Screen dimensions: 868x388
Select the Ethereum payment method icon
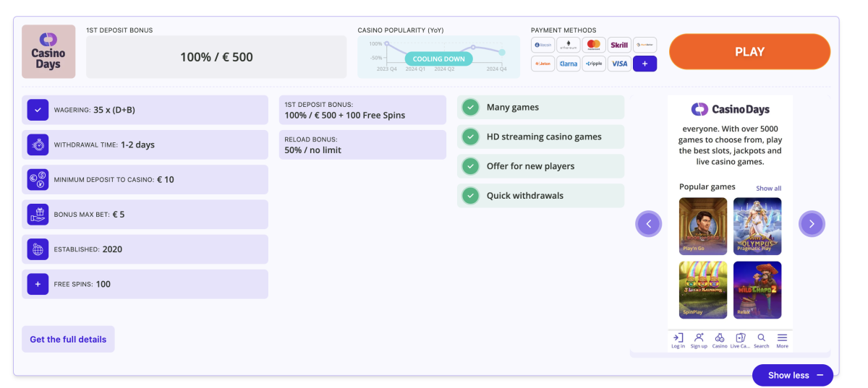pos(569,45)
